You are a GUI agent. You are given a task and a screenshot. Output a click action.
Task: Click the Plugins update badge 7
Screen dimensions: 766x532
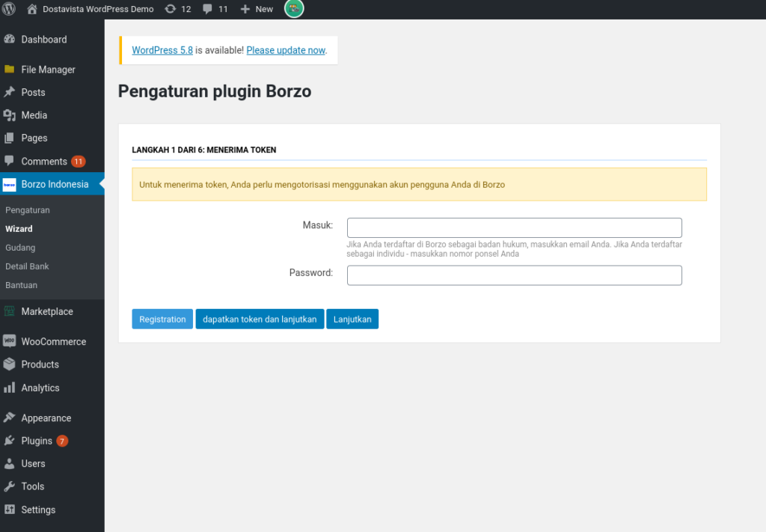pos(62,441)
